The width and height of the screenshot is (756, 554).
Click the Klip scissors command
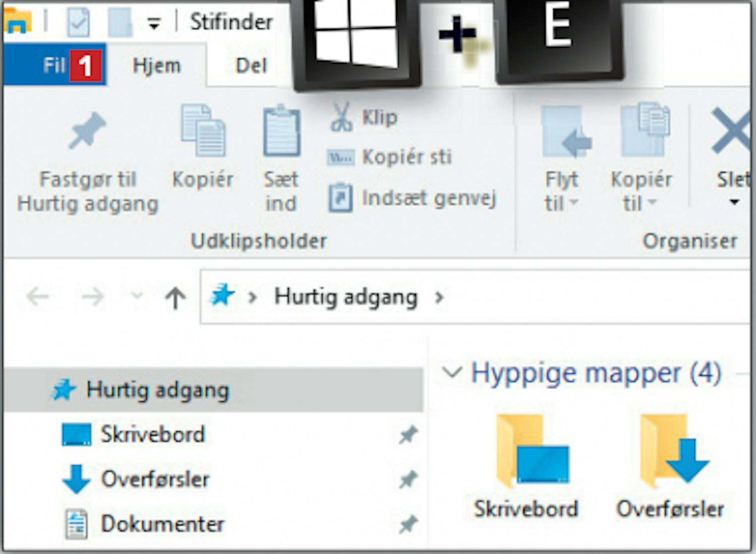pyautogui.click(x=364, y=117)
